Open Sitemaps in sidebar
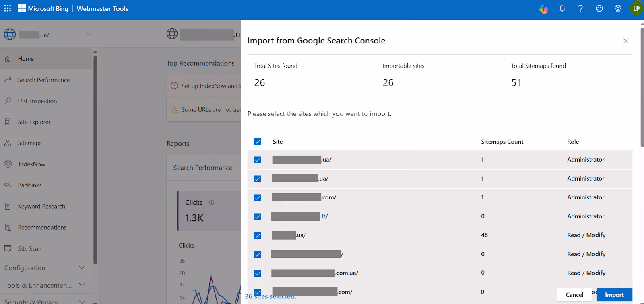Screen dimensions: 644x304 coord(46,143)
